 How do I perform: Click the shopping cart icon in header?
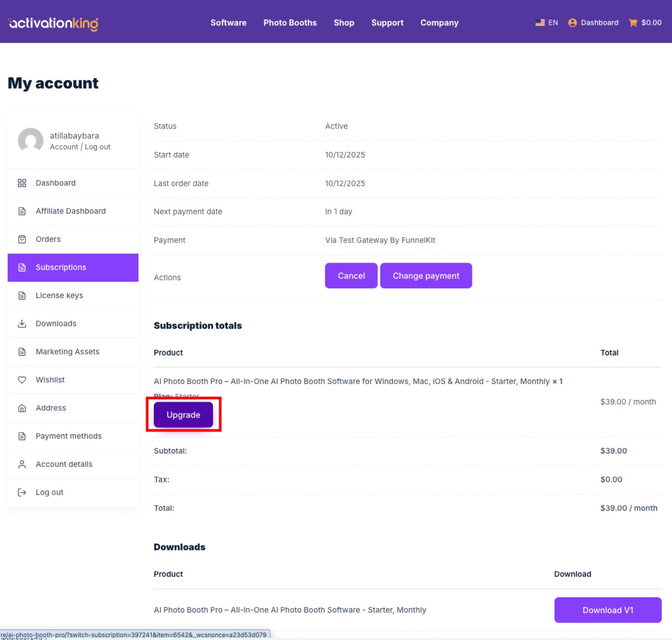pos(633,23)
